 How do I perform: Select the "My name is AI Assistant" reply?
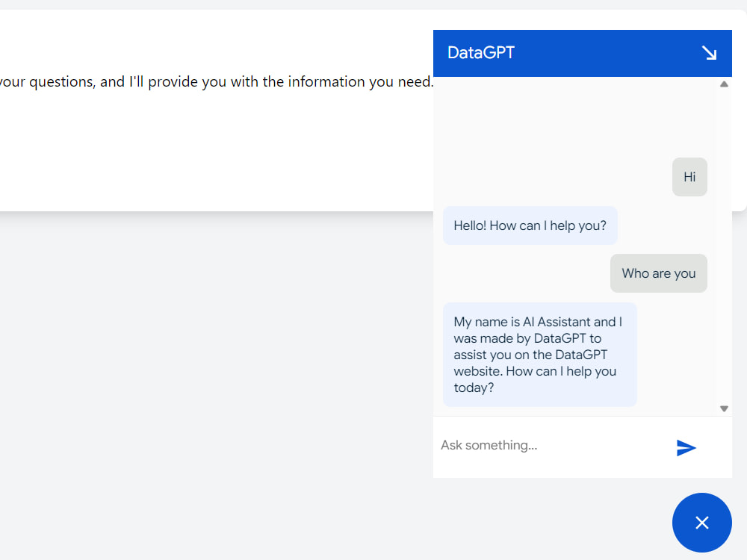(540, 355)
